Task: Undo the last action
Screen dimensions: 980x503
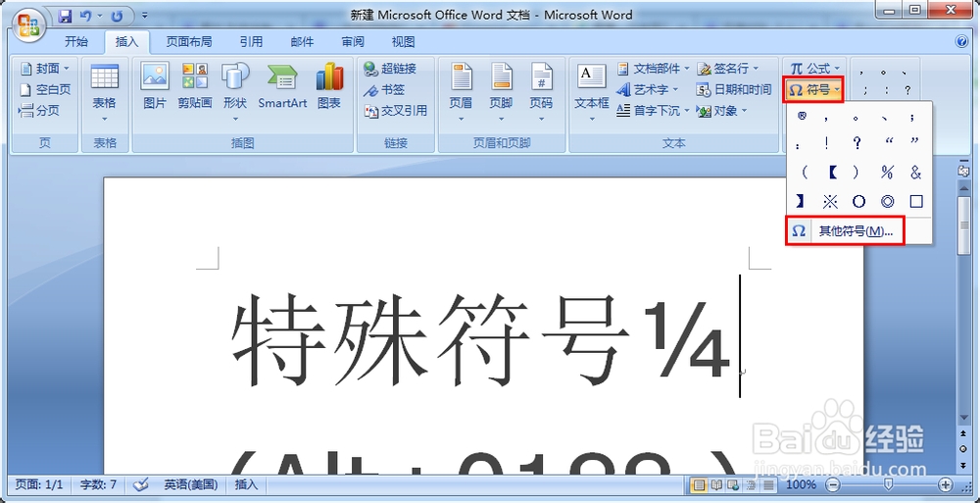Action: pyautogui.click(x=87, y=15)
